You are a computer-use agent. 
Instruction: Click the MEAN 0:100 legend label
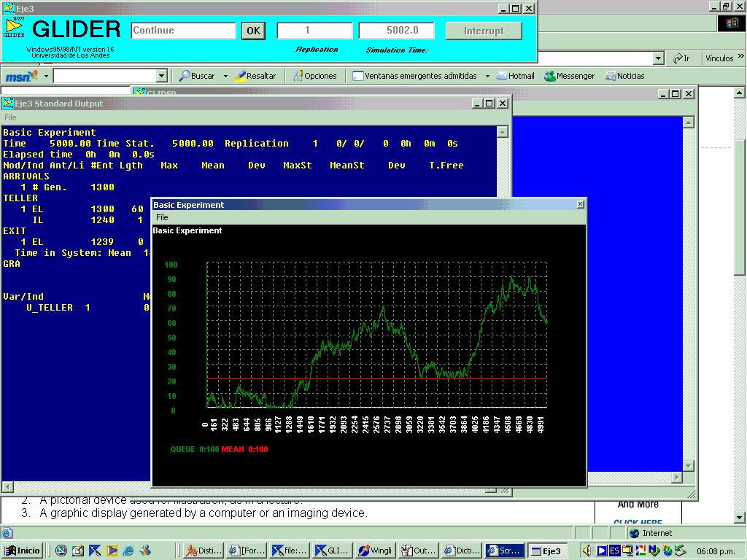[245, 449]
